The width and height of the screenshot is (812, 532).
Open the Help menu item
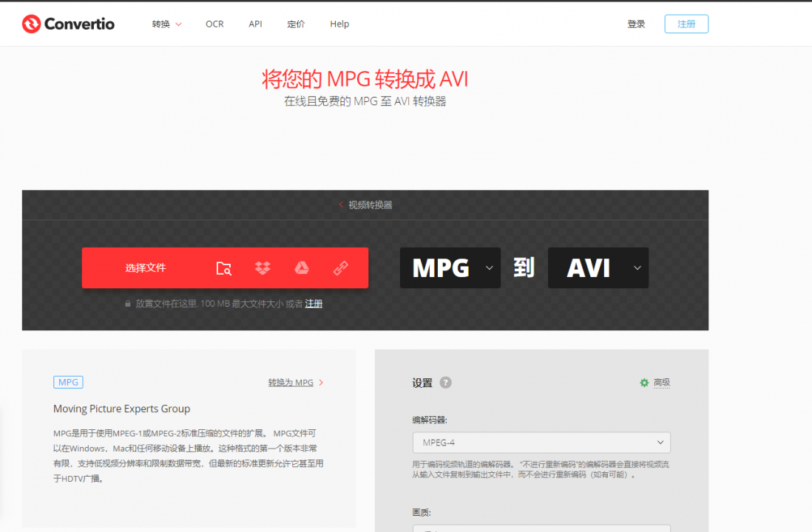coord(339,24)
